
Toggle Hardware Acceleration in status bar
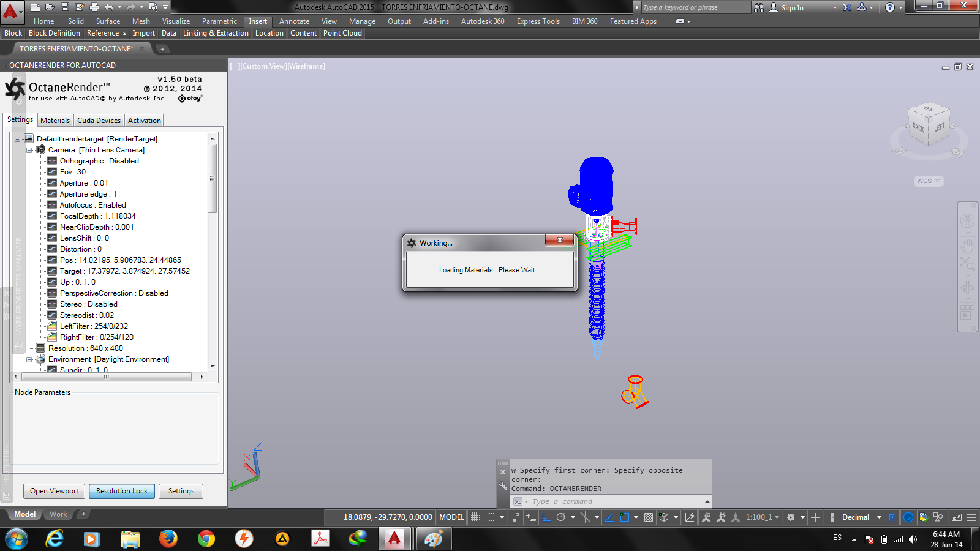coord(908,517)
